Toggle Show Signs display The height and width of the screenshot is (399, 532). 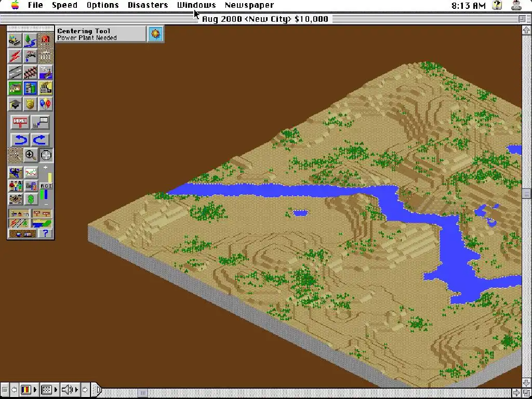(x=42, y=214)
